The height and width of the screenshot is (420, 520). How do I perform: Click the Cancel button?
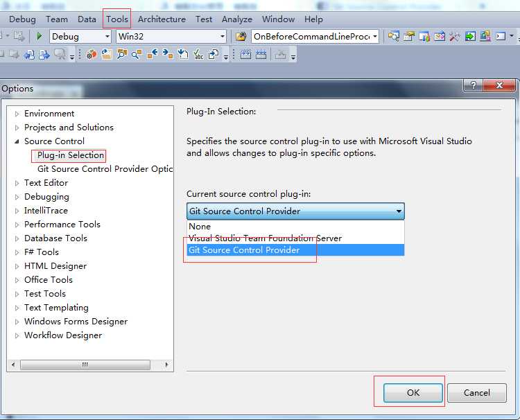click(476, 393)
